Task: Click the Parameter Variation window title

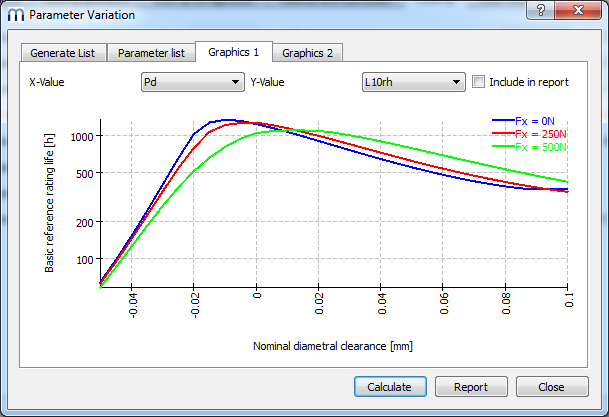Action: coord(82,15)
